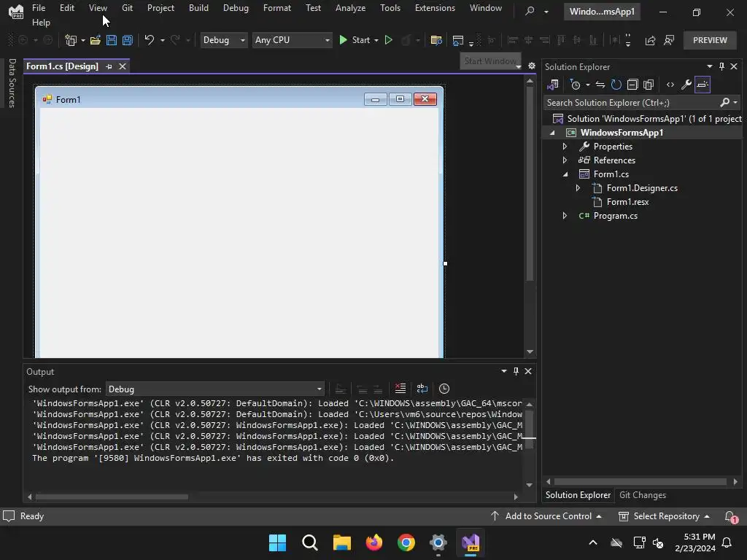Click the green Start debugging button

click(x=355, y=41)
